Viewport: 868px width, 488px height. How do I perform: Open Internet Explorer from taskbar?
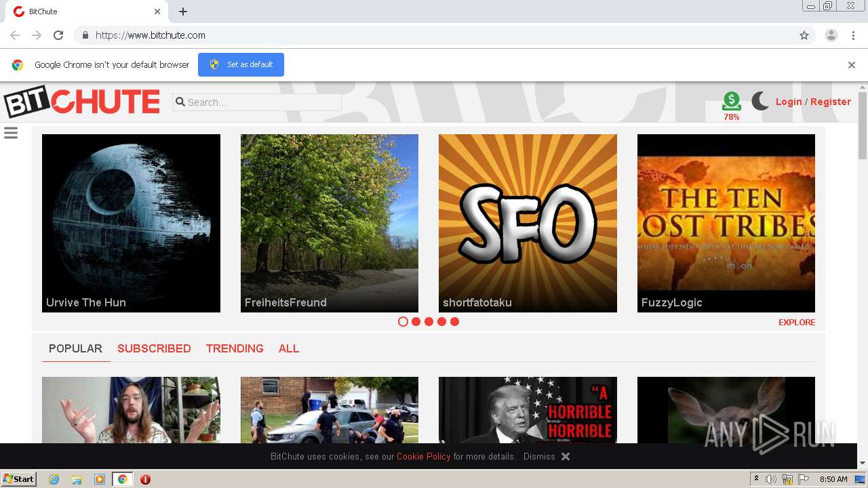coord(54,479)
